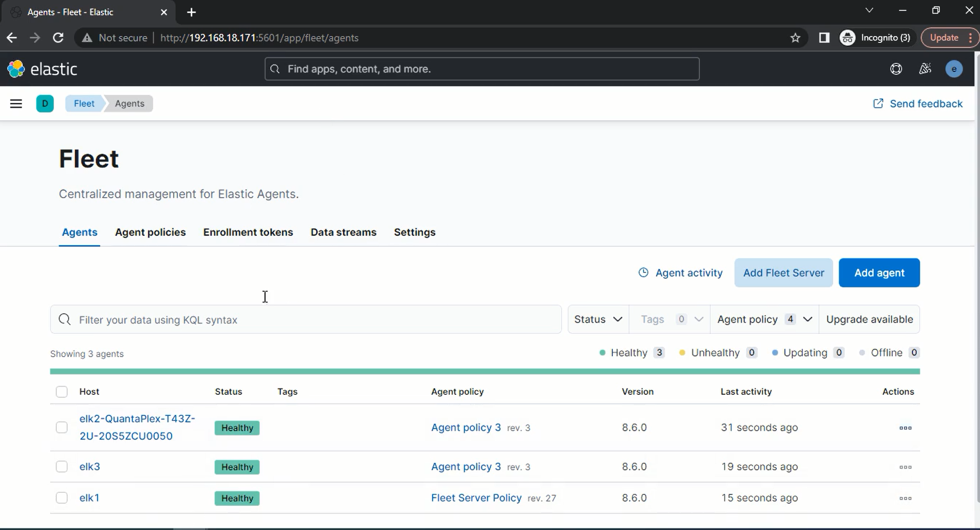The width and height of the screenshot is (980, 530).
Task: Click the green healthy progress bar
Action: (x=484, y=371)
